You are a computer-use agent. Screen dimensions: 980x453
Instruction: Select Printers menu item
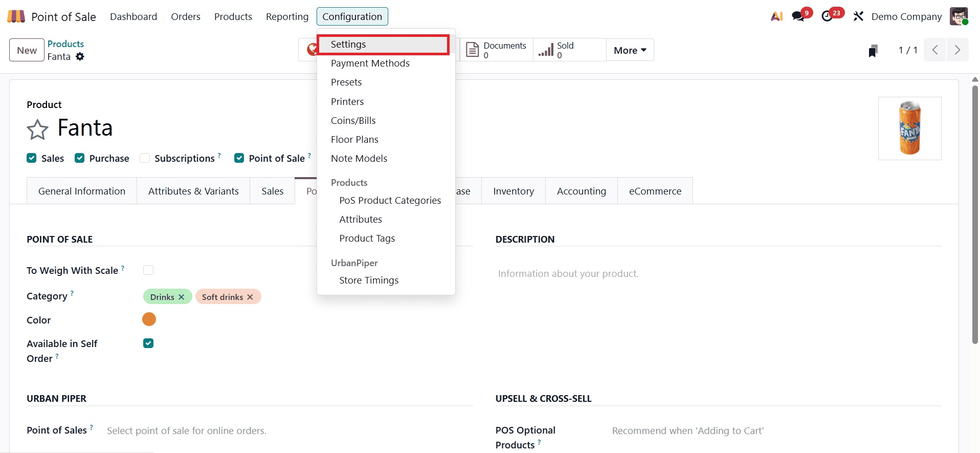(x=386, y=101)
